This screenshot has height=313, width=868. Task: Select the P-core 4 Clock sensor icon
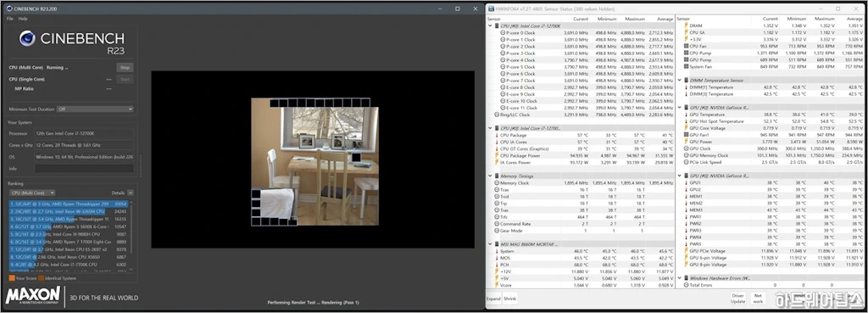(503, 60)
